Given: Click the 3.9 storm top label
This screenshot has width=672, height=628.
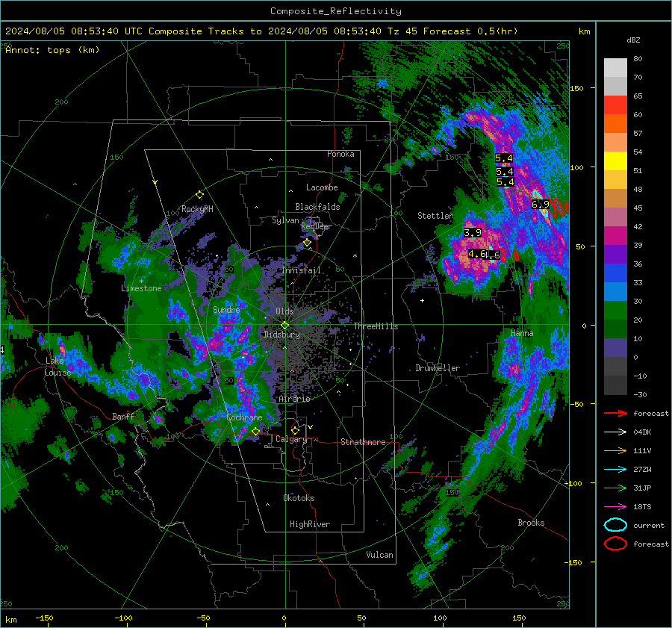Looking at the screenshot, I should pos(473,233).
